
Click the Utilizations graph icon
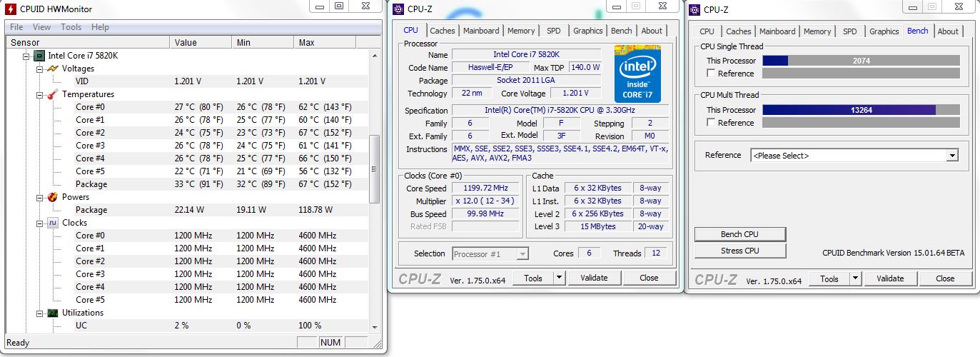click(x=53, y=313)
